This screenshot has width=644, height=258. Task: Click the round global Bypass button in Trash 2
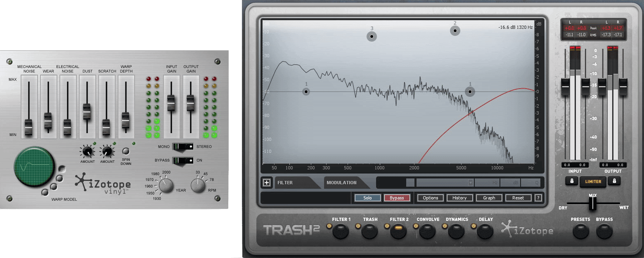pyautogui.click(x=604, y=231)
